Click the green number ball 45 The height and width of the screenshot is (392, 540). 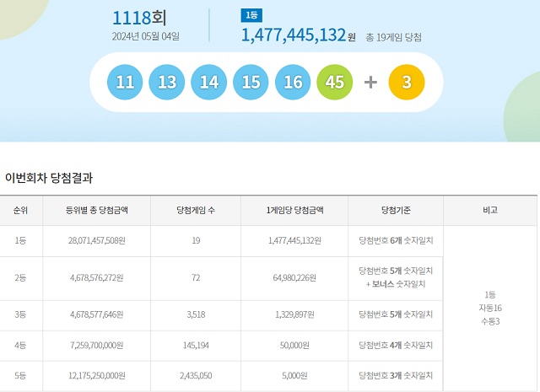coord(335,82)
